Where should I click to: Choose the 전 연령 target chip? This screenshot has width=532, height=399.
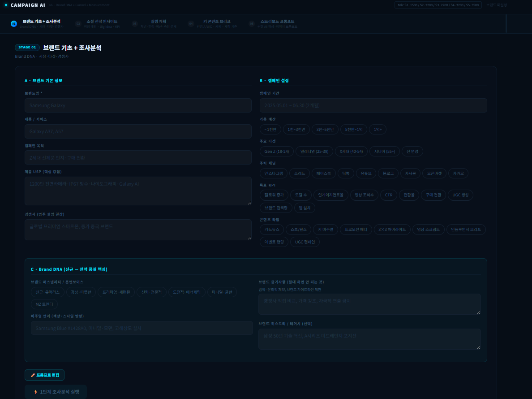click(x=412, y=152)
